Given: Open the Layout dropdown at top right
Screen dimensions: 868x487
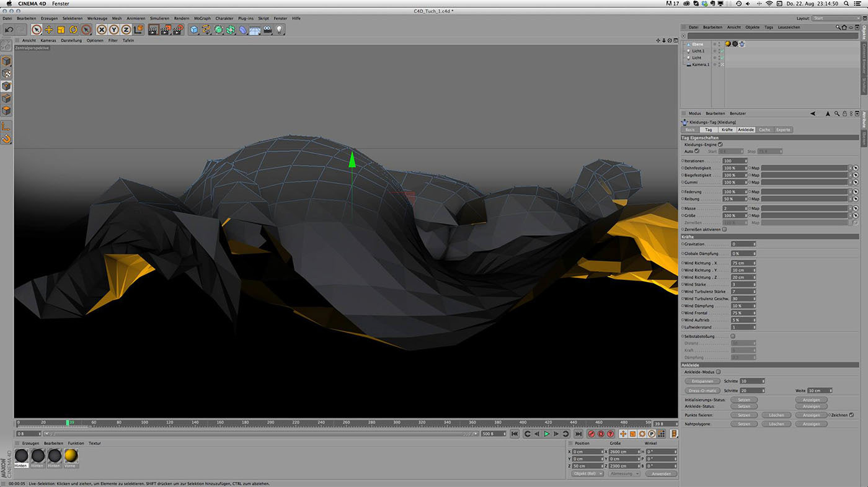Looking at the screenshot, I should click(x=836, y=19).
